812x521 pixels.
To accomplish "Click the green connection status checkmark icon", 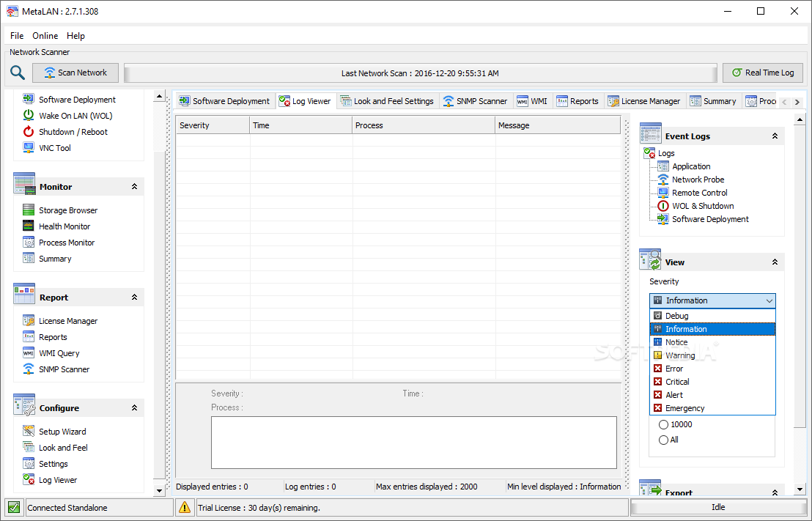I will point(13,508).
